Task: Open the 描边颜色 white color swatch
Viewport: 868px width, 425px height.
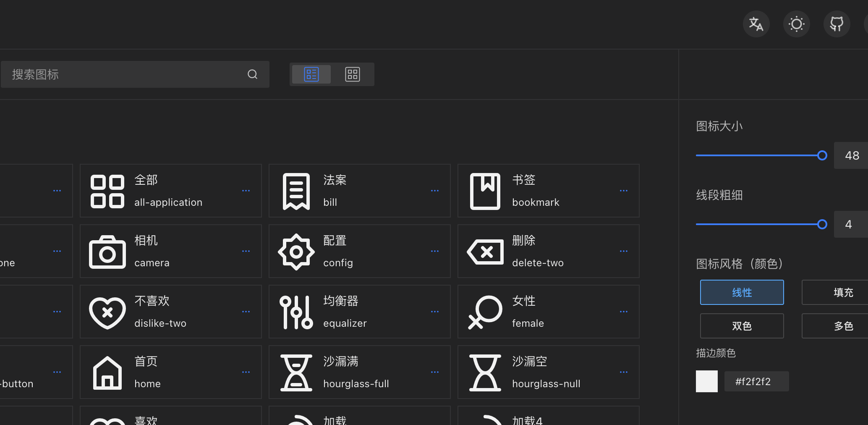Action: click(x=707, y=381)
